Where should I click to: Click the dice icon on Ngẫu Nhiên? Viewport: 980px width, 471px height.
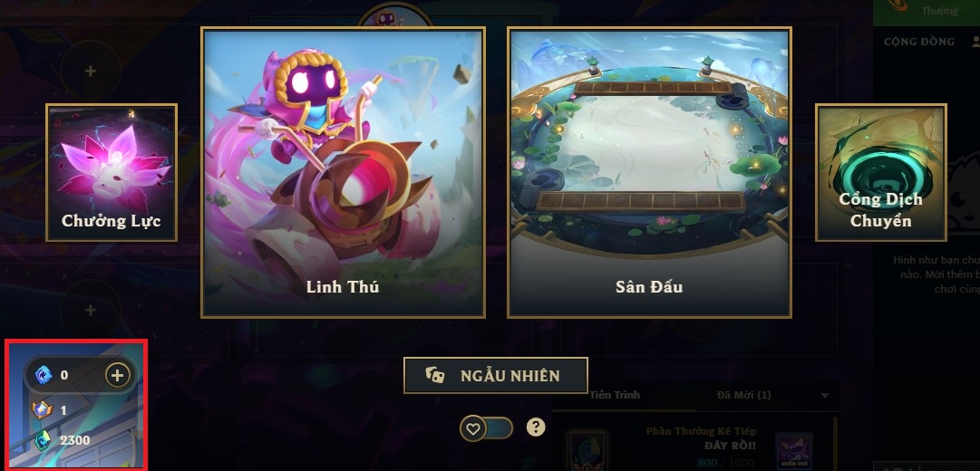(x=435, y=375)
